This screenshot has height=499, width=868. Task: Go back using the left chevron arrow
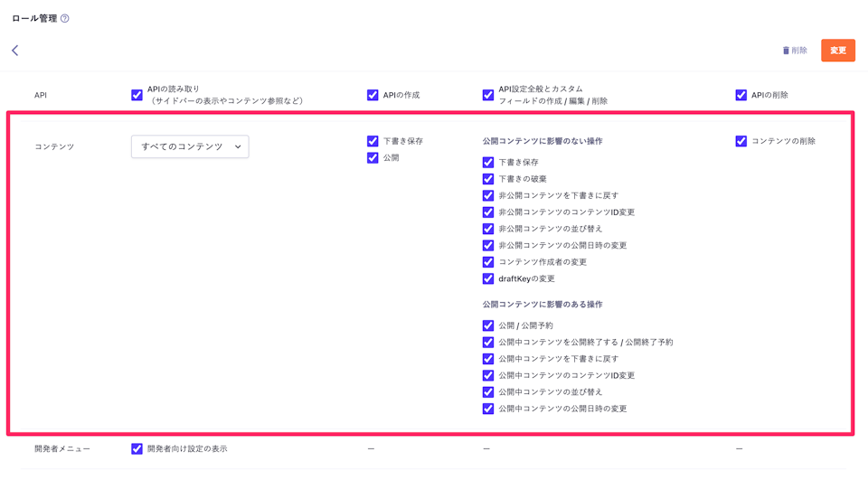[x=15, y=51]
